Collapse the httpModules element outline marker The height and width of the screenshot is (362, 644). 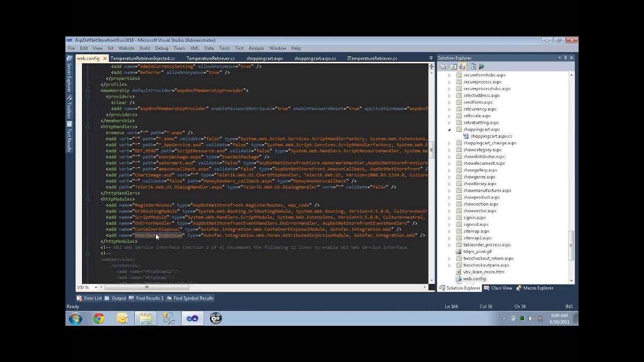click(x=88, y=199)
